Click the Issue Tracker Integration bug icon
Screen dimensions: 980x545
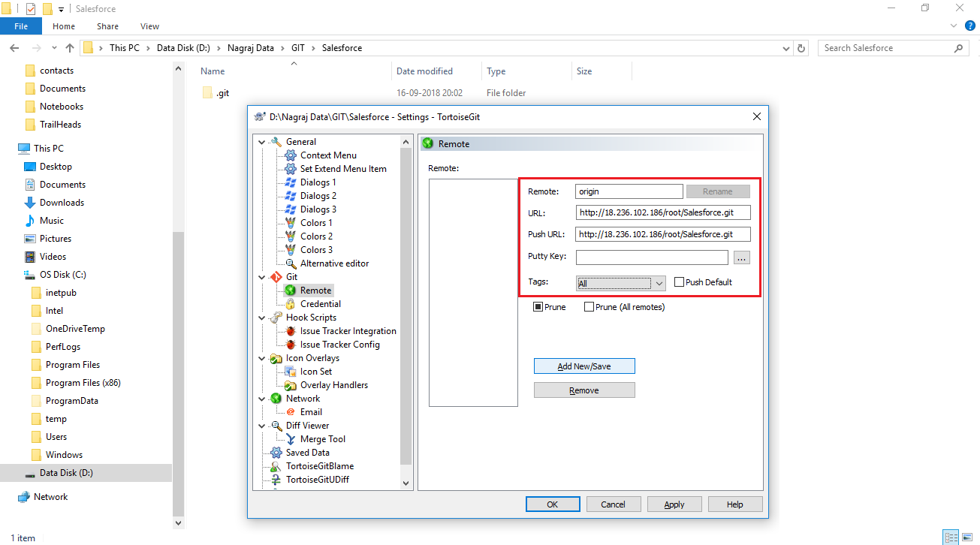pos(291,331)
